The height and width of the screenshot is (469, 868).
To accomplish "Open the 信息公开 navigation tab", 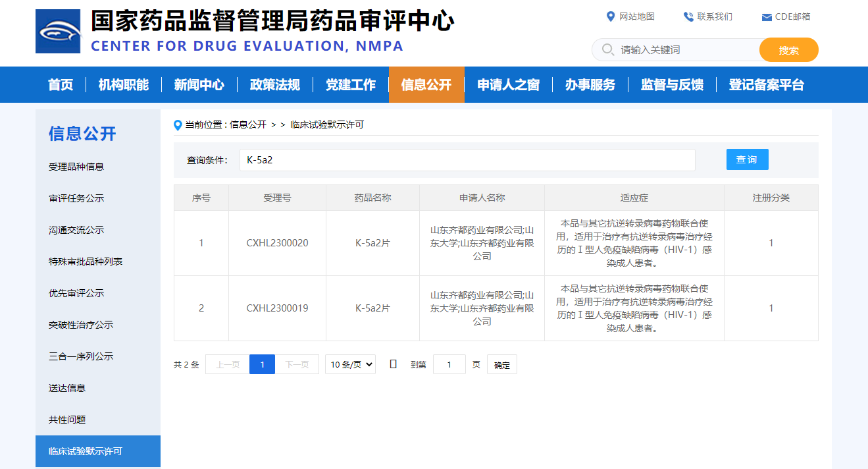I will [426, 85].
